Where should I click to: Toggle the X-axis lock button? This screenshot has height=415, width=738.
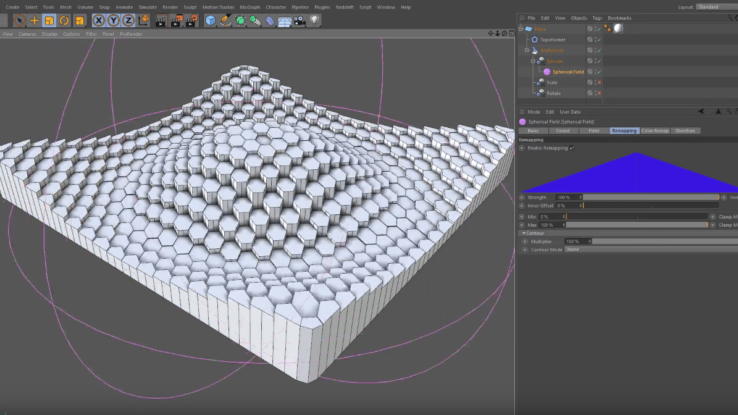click(99, 20)
